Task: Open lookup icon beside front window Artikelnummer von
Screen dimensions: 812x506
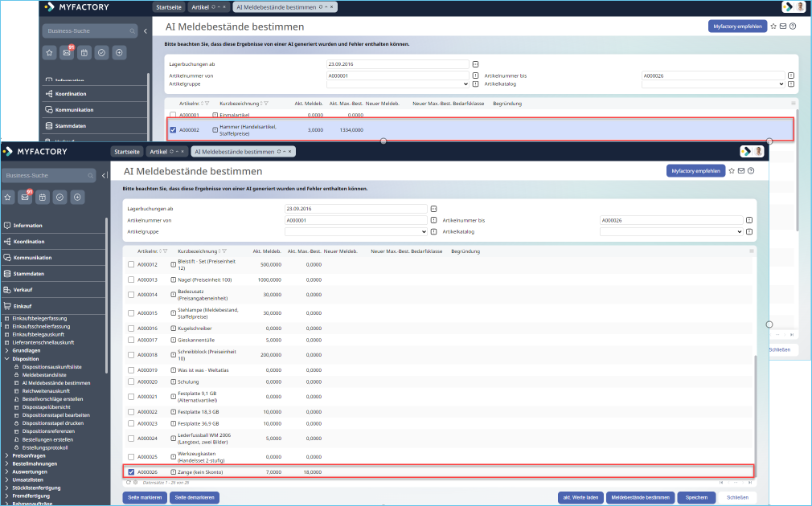Action: click(434, 220)
